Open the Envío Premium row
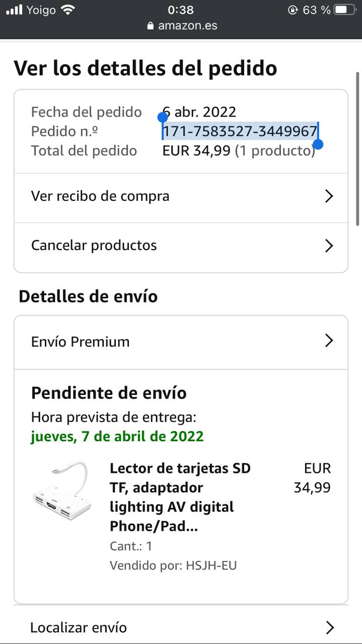 click(81, 342)
